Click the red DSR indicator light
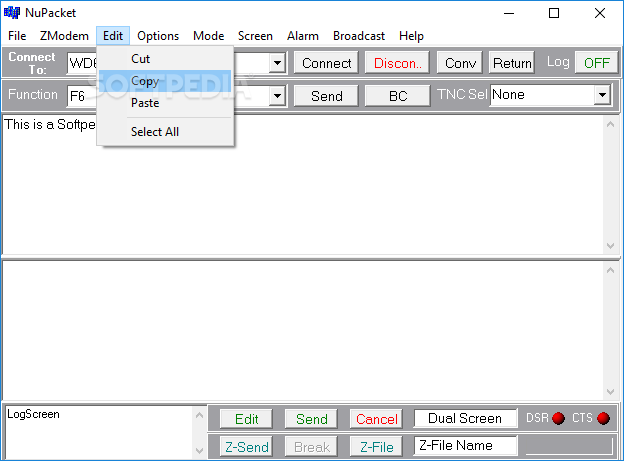The image size is (624, 461). coord(558,418)
